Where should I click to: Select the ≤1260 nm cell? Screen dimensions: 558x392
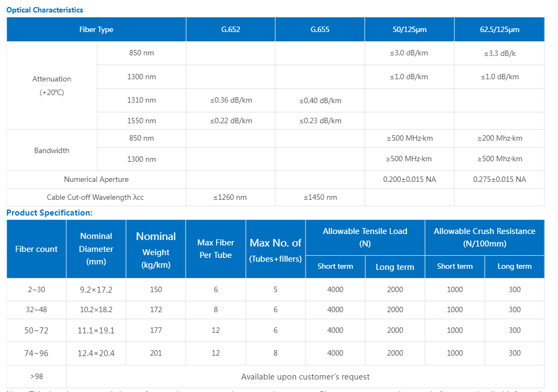231,197
